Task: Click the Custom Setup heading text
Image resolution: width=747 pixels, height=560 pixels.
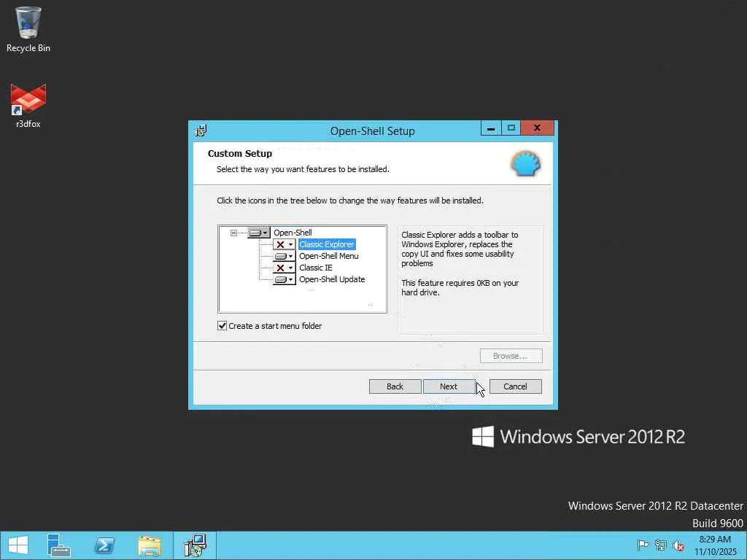Action: (x=239, y=153)
